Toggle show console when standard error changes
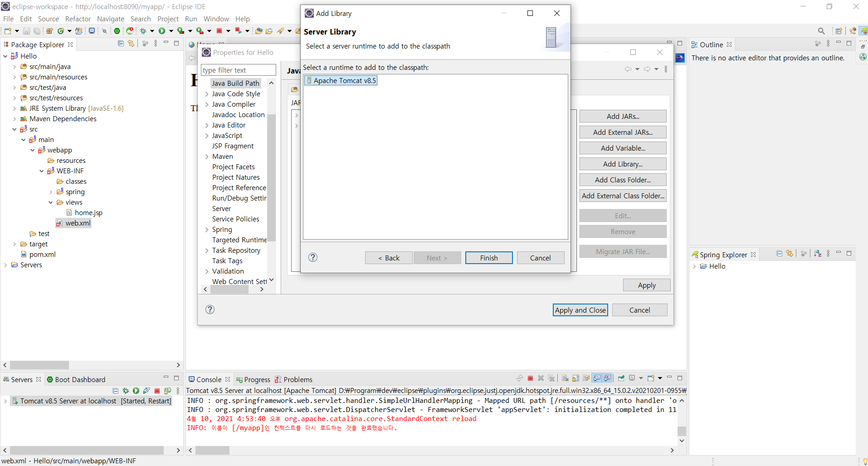Screen dimensions: 868x466 tap(607, 378)
